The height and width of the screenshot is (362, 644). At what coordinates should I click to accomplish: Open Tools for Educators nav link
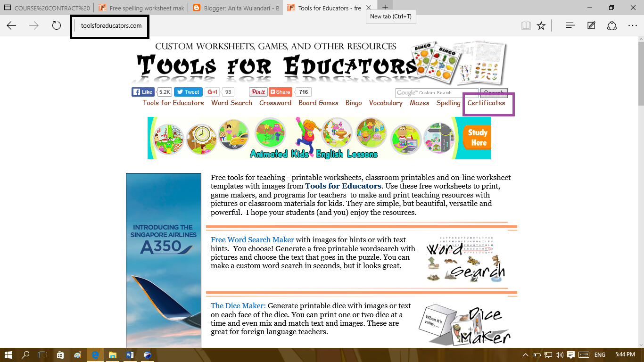(173, 103)
